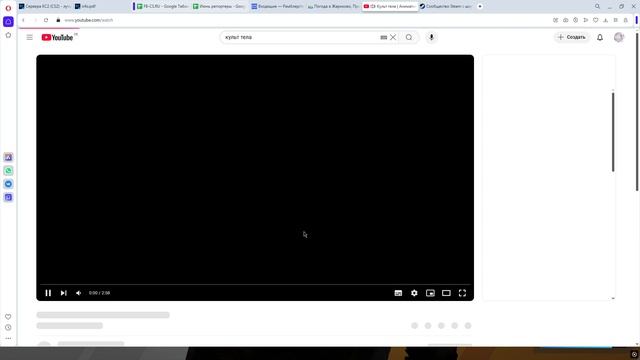This screenshot has width=640, height=360.
Task: Open the three-dot sidebar setup
Action: tap(8, 338)
